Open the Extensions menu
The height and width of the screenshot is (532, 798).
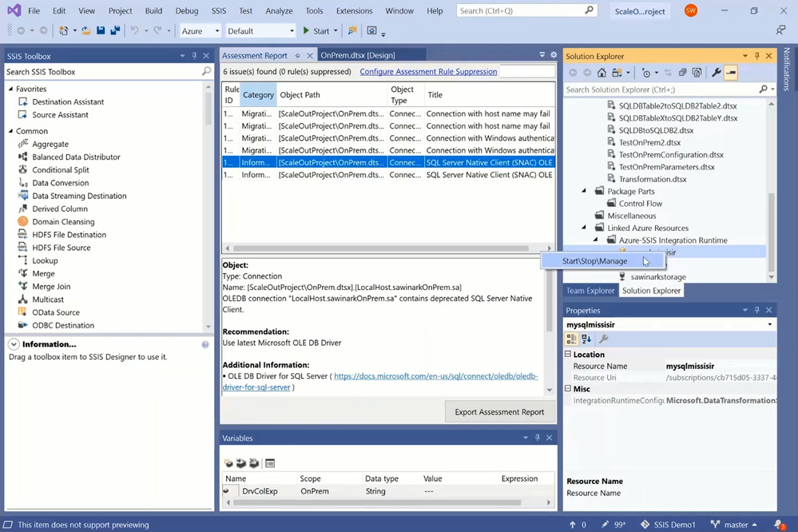[x=354, y=10]
